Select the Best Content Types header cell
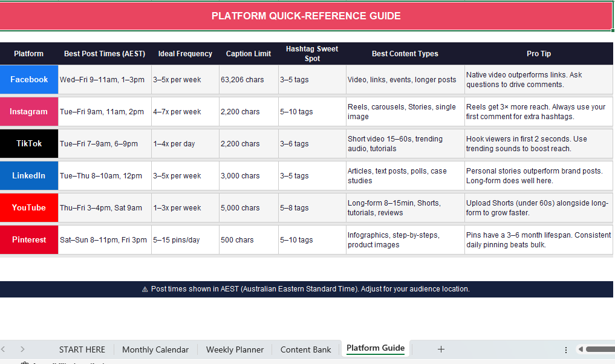615x364 pixels. pyautogui.click(x=405, y=54)
